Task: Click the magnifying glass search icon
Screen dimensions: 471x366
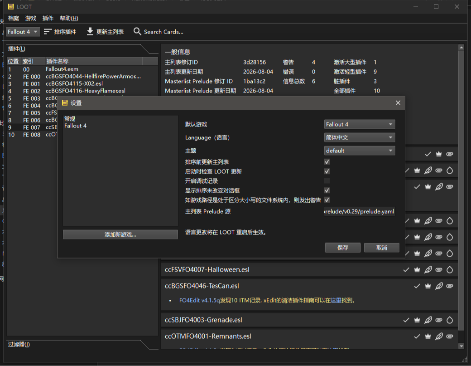Action: point(137,31)
